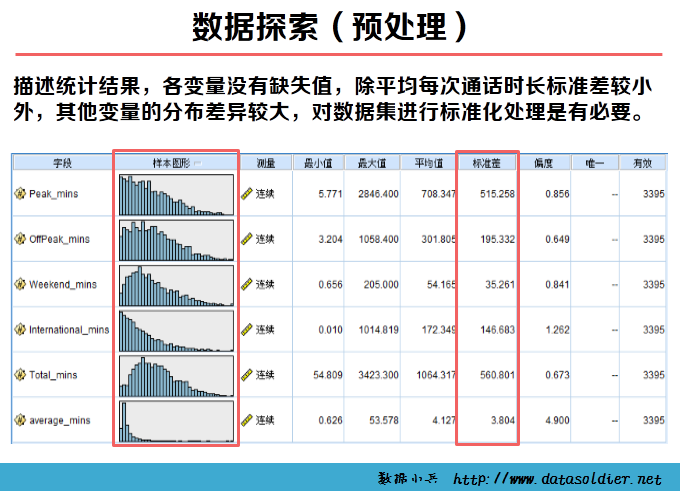This screenshot has height=491, width=680.
Task: Select the standard deviation 515.258
Action: click(497, 194)
